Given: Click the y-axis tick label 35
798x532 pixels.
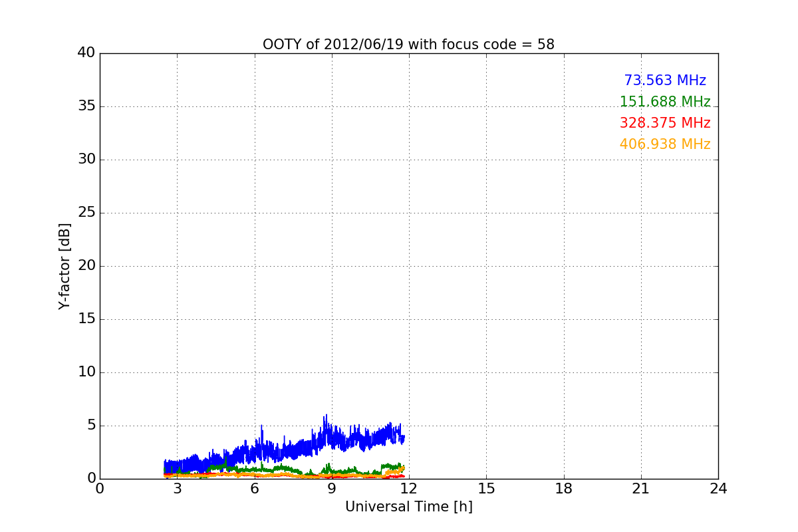Looking at the screenshot, I should pyautogui.click(x=86, y=106).
